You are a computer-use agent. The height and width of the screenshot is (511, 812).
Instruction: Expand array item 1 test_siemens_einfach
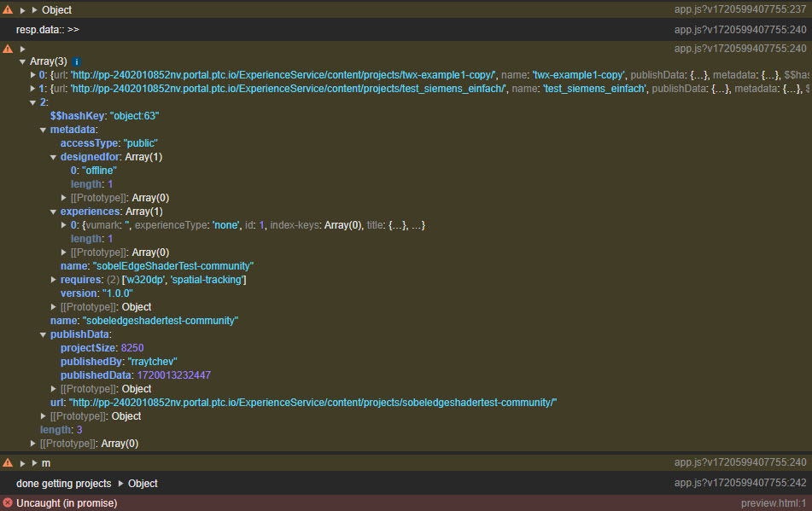(32, 89)
